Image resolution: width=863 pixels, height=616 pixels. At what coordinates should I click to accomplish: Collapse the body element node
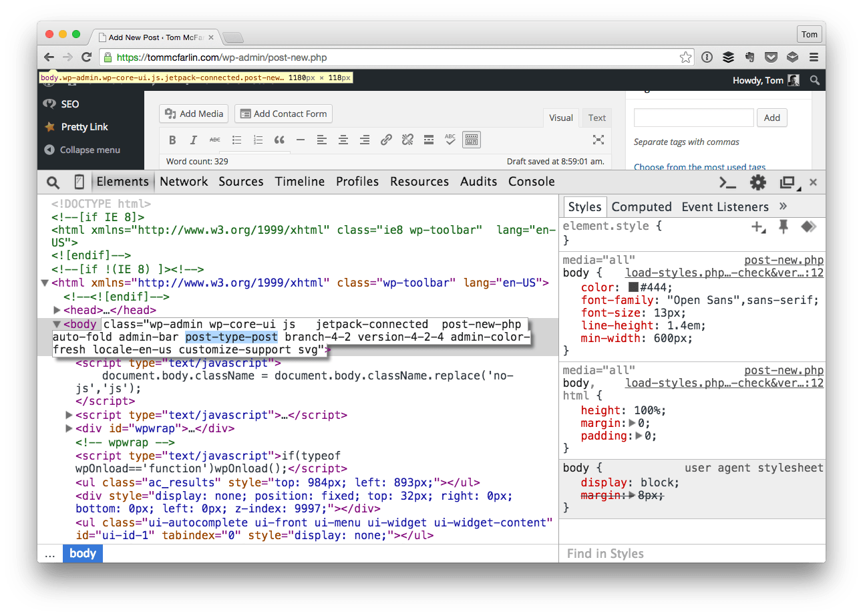57,324
